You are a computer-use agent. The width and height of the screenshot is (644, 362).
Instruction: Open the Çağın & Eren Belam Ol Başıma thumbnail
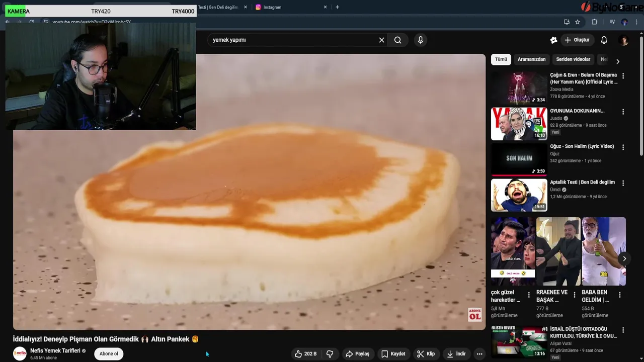point(519,88)
